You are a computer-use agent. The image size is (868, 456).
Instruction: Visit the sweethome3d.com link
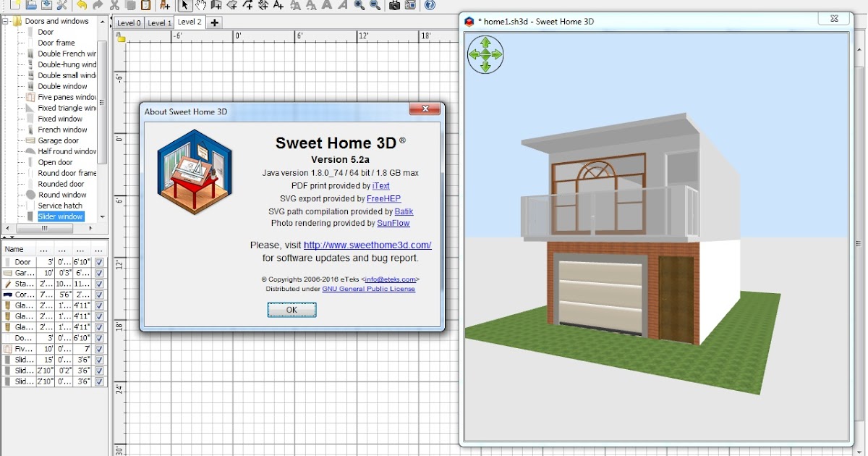[367, 245]
